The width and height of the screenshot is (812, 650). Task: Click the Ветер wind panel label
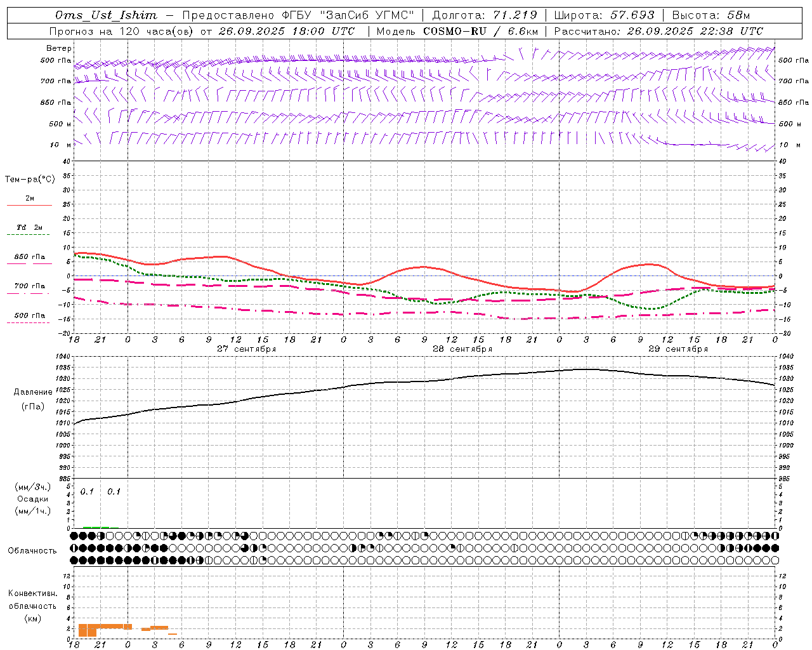point(59,48)
